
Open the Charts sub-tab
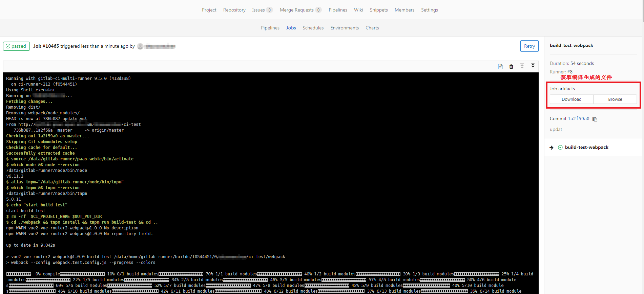pyautogui.click(x=372, y=28)
